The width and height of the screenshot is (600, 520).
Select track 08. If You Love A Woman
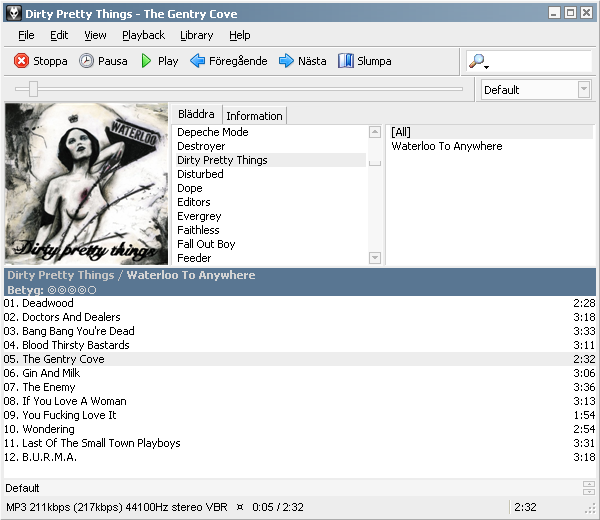pos(300,401)
